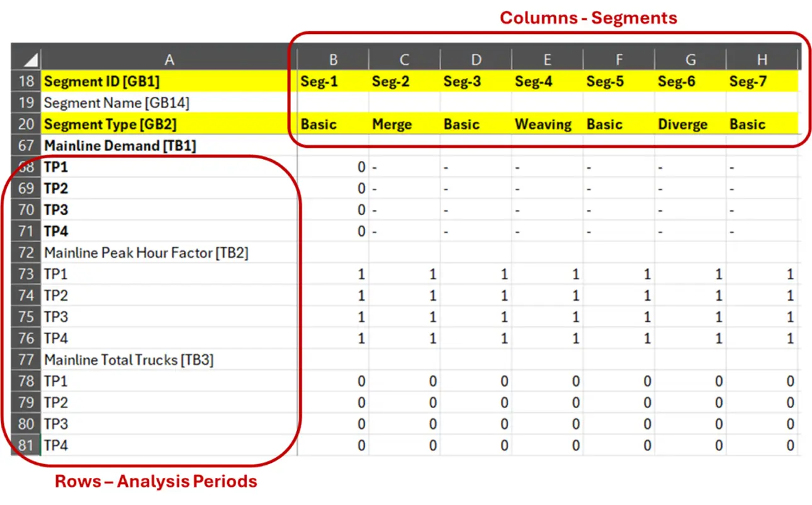Screen dimensions: 812x505
Task: Select row 20 header
Action: pos(26,124)
